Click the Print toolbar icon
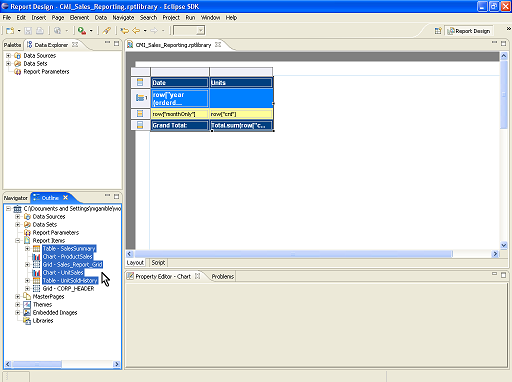Image resolution: width=512 pixels, height=382 pixels. 40,31
